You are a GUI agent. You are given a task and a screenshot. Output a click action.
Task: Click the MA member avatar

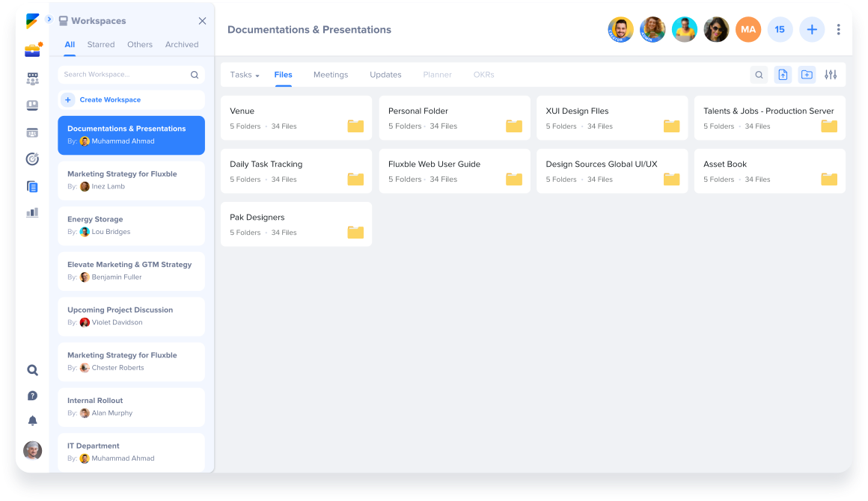pos(748,29)
